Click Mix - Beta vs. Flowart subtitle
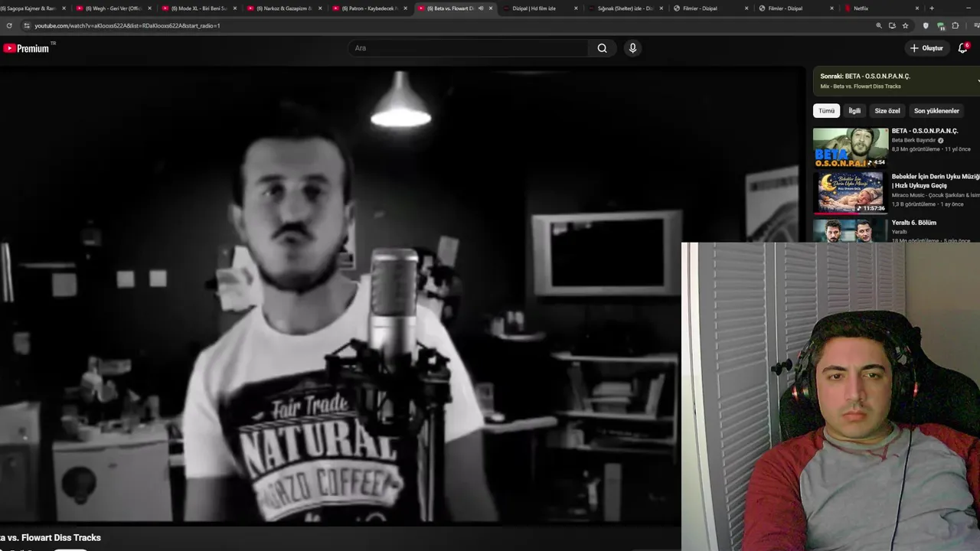 click(861, 86)
